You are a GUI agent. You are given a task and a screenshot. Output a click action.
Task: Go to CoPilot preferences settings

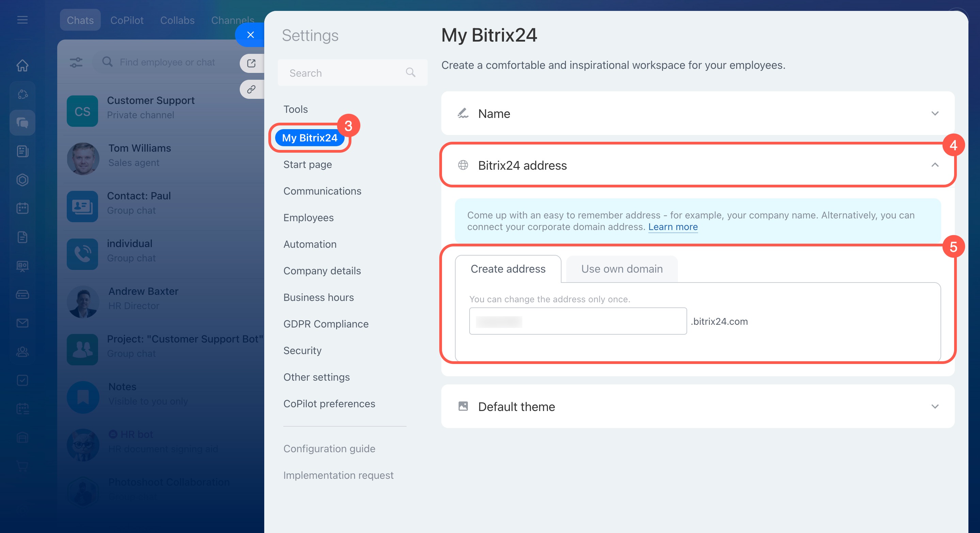pyautogui.click(x=329, y=403)
